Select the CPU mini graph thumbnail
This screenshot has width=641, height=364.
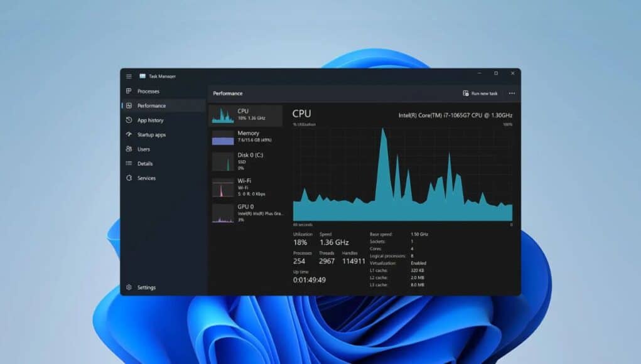coord(223,115)
